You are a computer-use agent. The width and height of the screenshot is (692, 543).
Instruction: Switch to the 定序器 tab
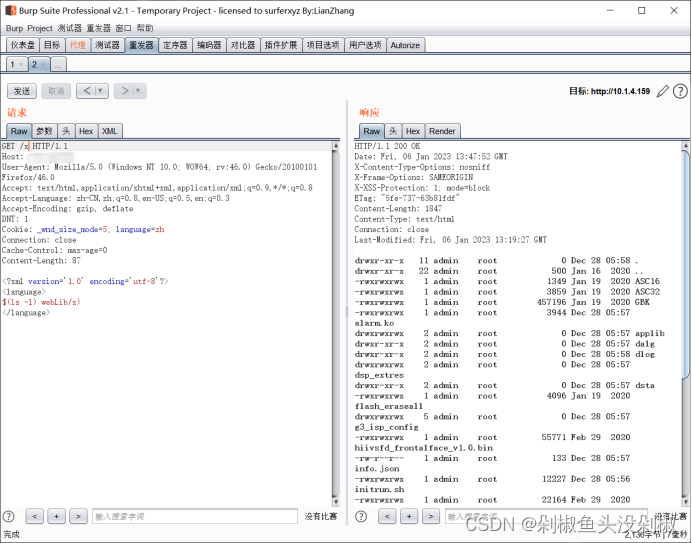(x=175, y=45)
